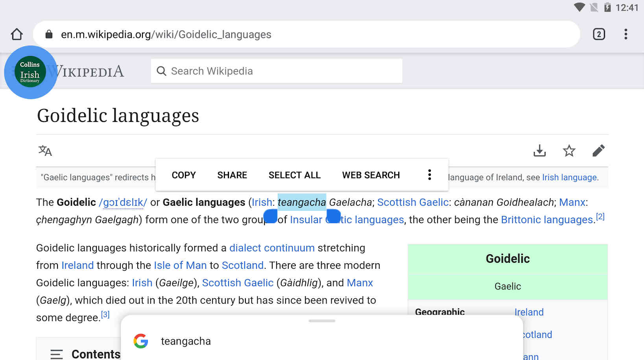Open Chrome's three-dot overflow menu

pos(626,34)
